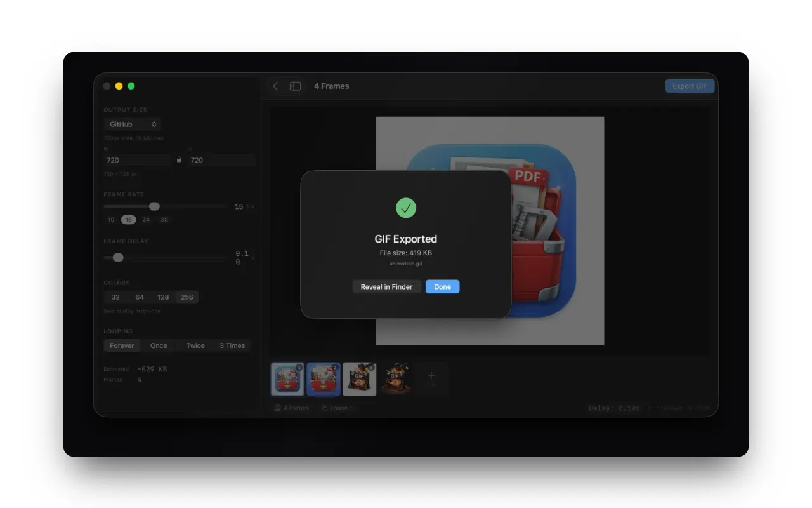Choose 128 colors option

[164, 297]
